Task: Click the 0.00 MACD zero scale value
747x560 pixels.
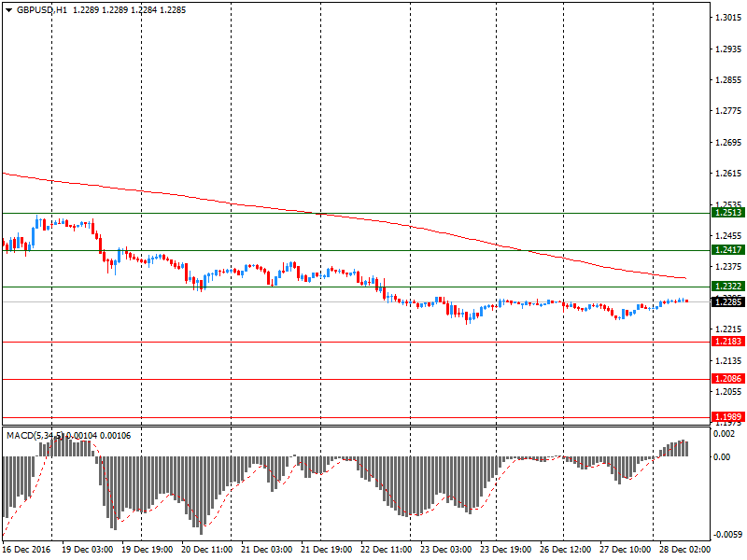Action: point(722,457)
